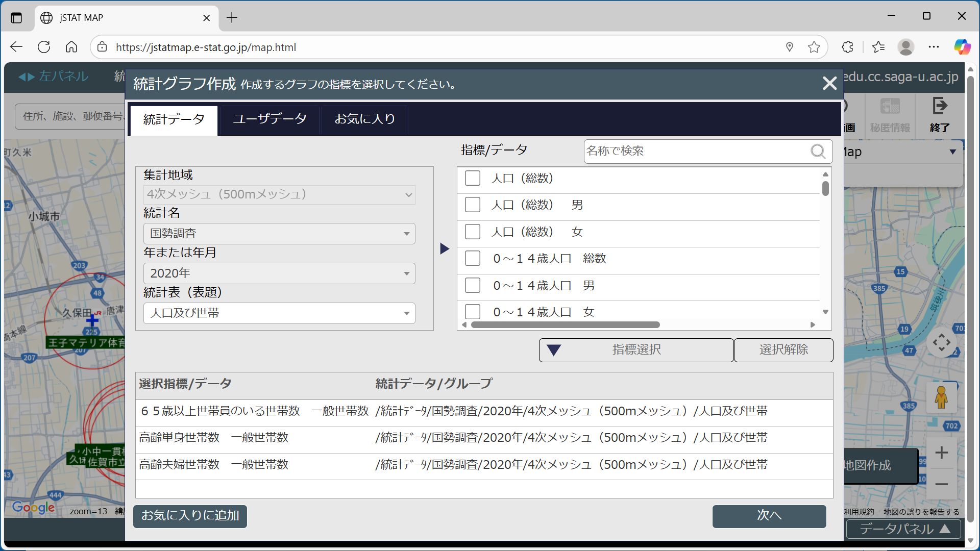Open browser extensions puzzle icon
Screen dimensions: 980x551
tap(847, 47)
